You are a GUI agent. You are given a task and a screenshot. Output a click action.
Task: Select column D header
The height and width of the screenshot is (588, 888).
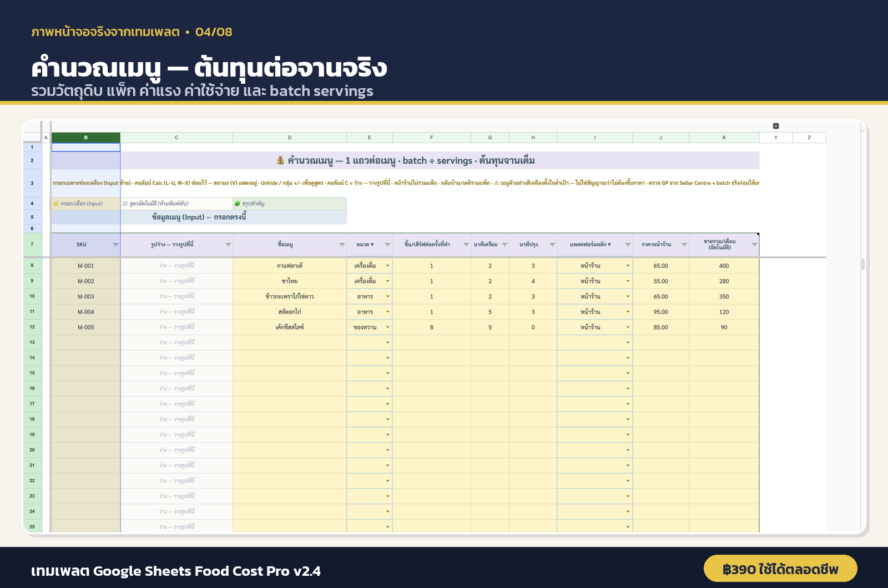pyautogui.click(x=290, y=138)
